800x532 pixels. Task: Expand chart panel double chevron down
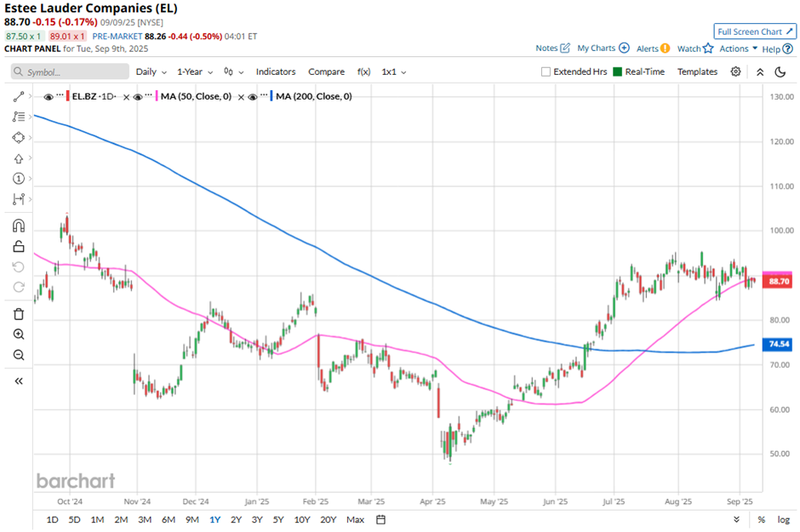click(736, 519)
